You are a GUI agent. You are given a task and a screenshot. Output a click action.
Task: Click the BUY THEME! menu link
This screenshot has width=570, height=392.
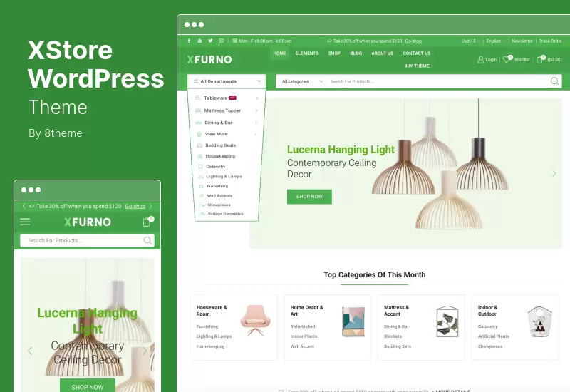coord(418,66)
